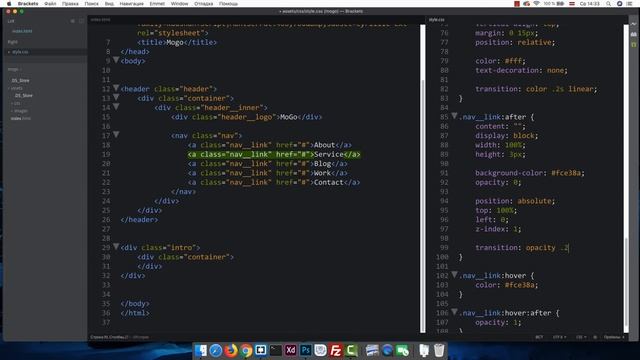Click the #fff color value on line 79

click(513, 61)
